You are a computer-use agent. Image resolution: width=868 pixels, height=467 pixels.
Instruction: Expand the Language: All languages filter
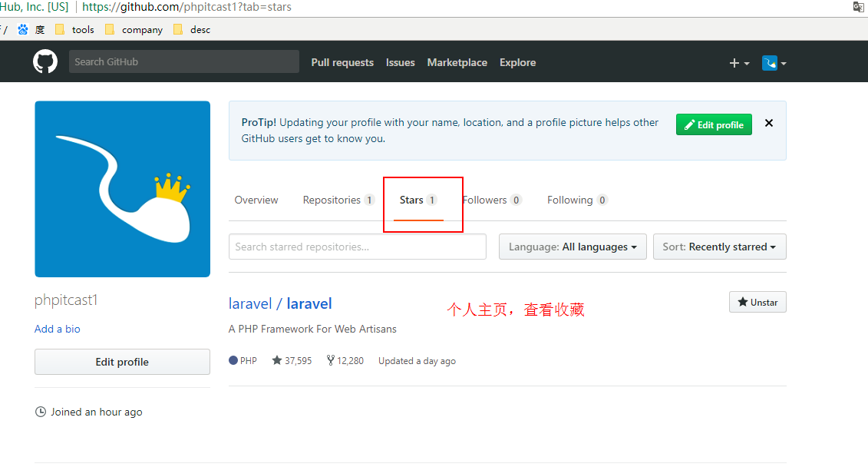[573, 247]
